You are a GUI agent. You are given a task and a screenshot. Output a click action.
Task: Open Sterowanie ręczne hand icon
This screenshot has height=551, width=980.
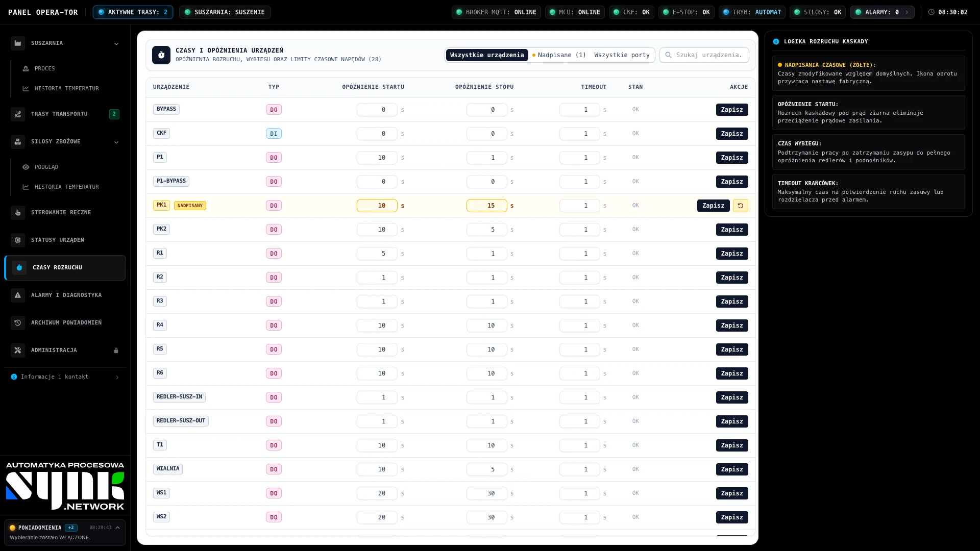(18, 213)
